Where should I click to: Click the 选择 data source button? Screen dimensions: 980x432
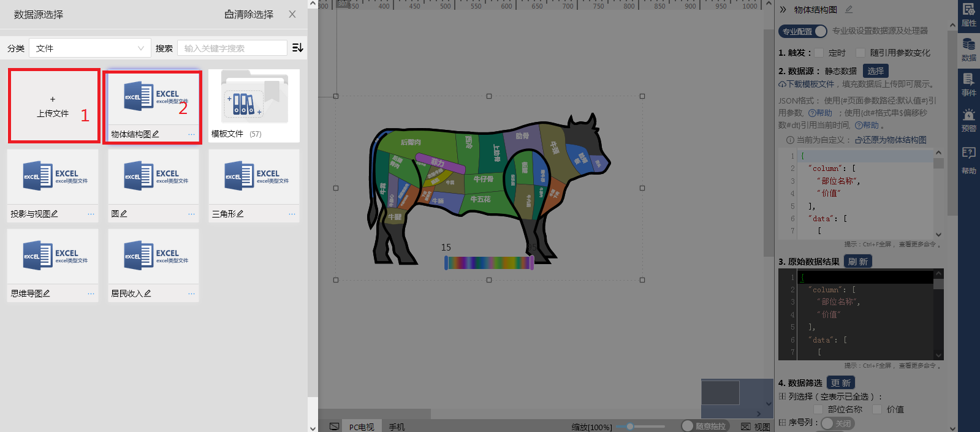click(875, 71)
